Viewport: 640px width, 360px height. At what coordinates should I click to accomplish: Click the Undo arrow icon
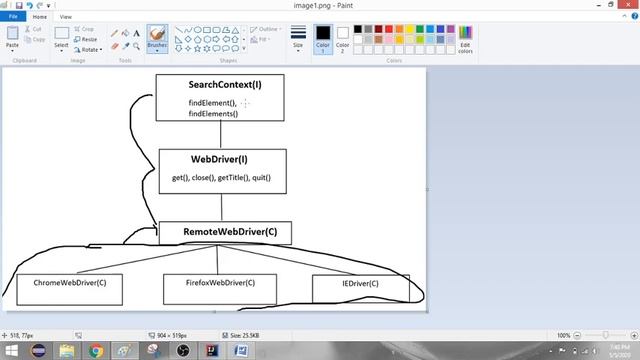click(x=29, y=5)
